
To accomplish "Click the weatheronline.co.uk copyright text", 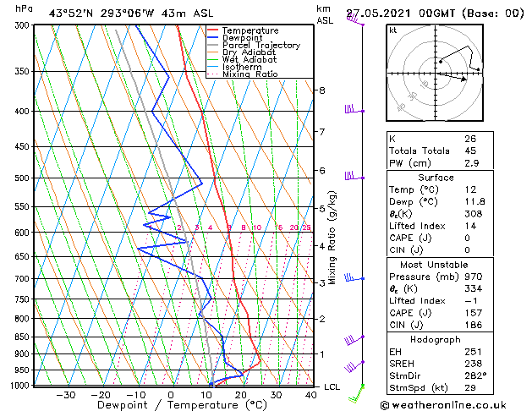I will click(443, 405).
